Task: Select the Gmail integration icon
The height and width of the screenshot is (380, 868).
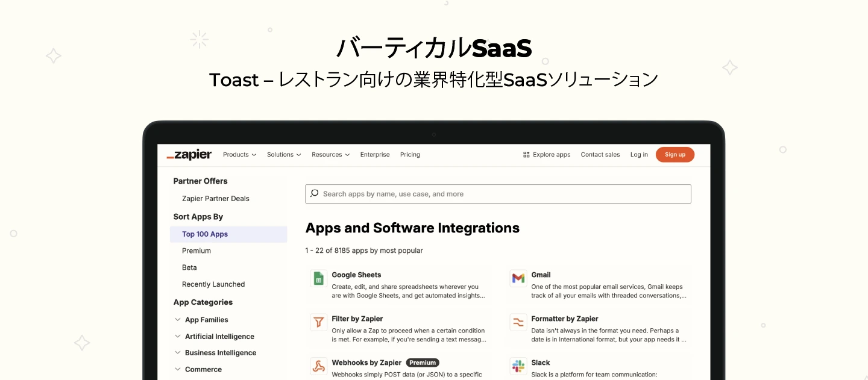Action: coord(518,278)
